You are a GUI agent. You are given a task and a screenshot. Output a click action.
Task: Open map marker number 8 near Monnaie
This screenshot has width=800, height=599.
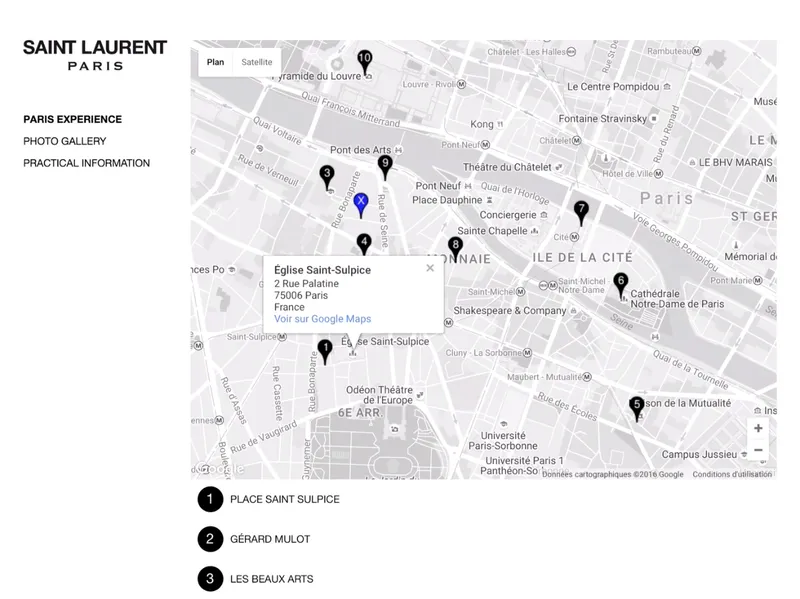(456, 248)
